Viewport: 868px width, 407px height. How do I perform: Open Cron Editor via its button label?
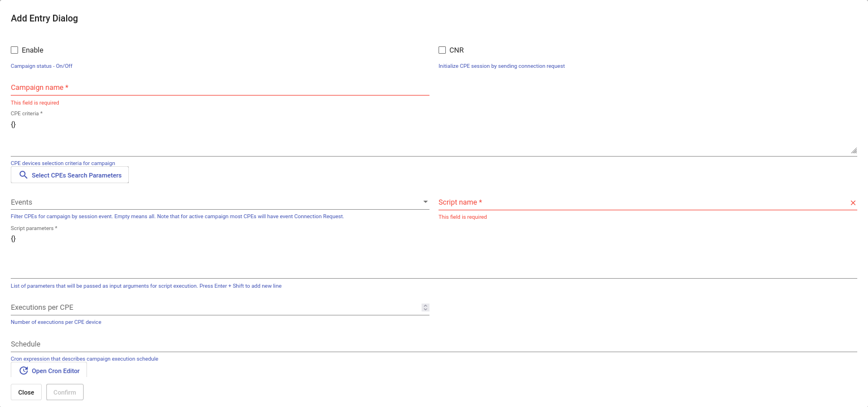(x=55, y=371)
